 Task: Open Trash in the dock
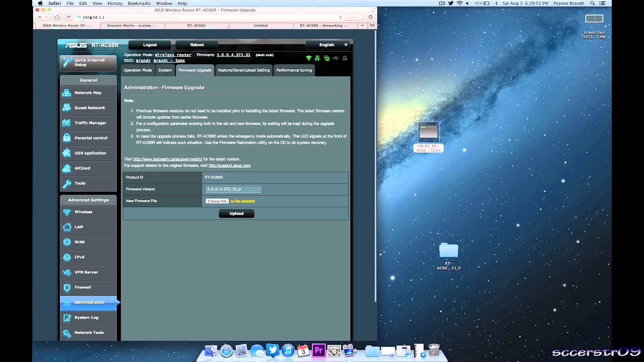coord(434,350)
